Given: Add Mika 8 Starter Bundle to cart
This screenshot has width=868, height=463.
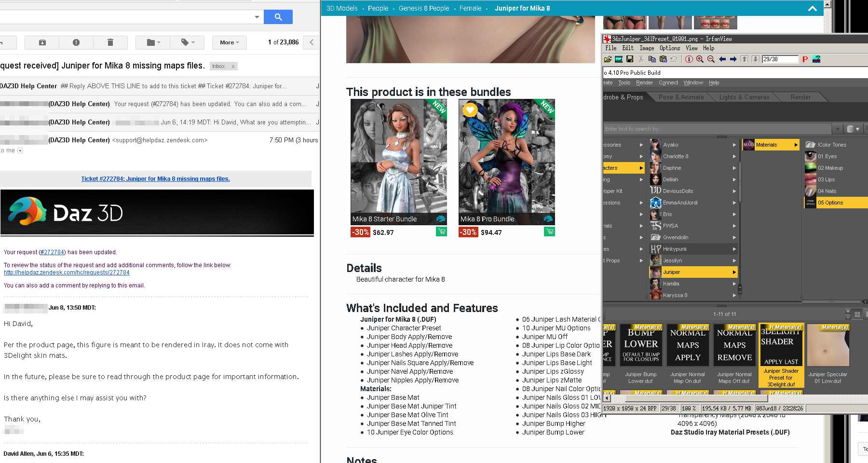Looking at the screenshot, I should [x=441, y=232].
